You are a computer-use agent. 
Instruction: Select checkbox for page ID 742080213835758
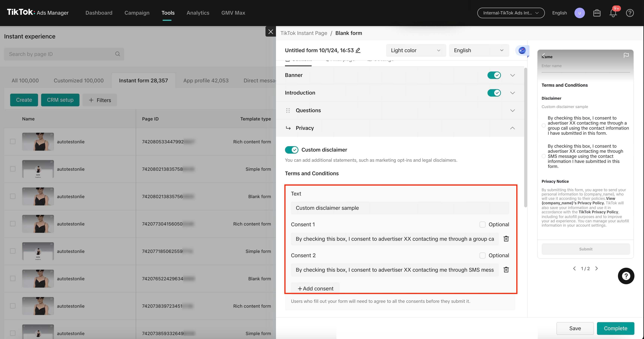coord(13,169)
